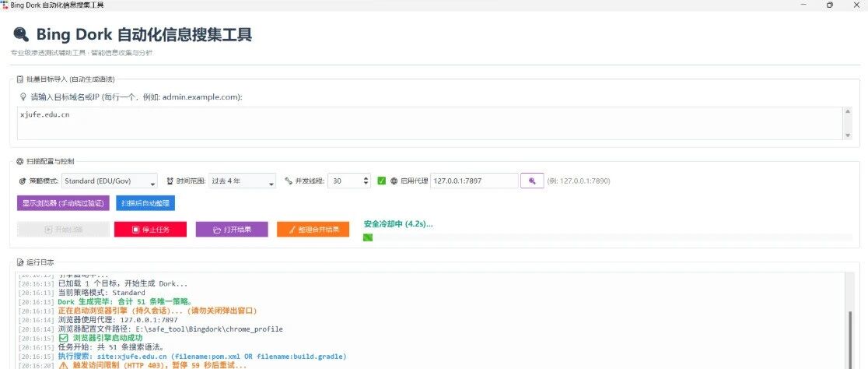Click log line Dork 生成完毕: 合计 51 条唯一策略
The image size is (868, 369).
click(x=125, y=302)
